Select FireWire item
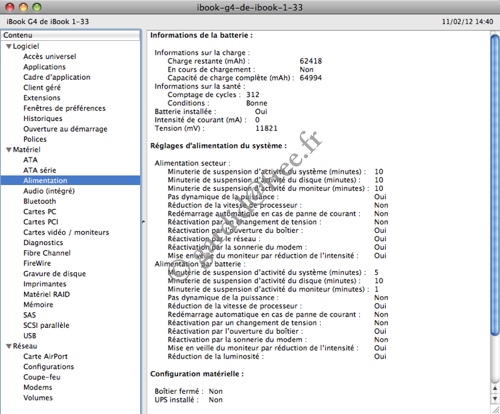The height and width of the screenshot is (414, 500). tap(37, 263)
